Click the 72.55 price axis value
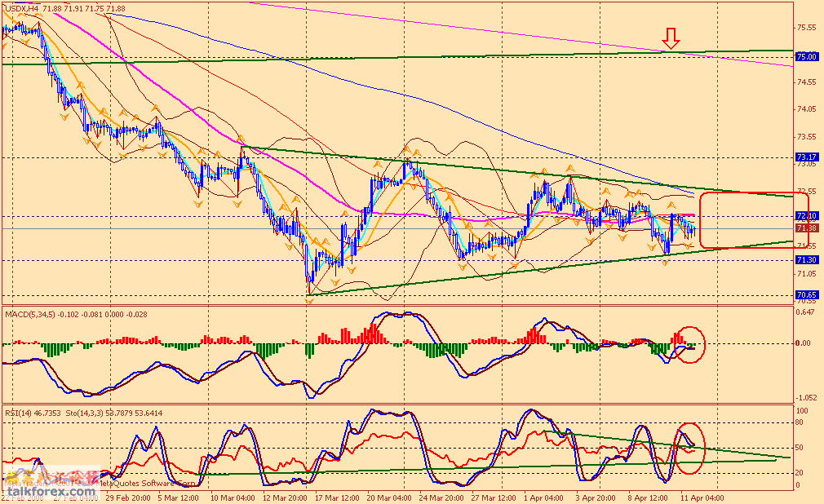The width and height of the screenshot is (824, 504). coord(806,192)
